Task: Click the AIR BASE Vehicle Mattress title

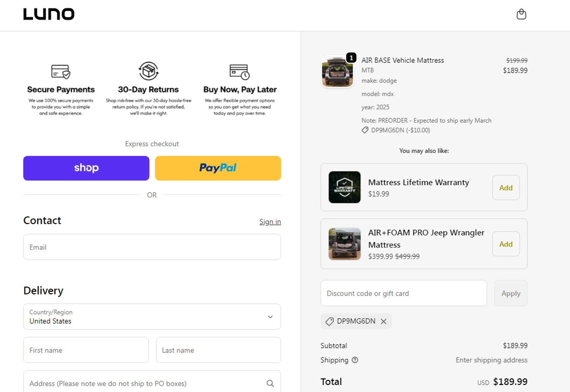Action: pos(402,60)
